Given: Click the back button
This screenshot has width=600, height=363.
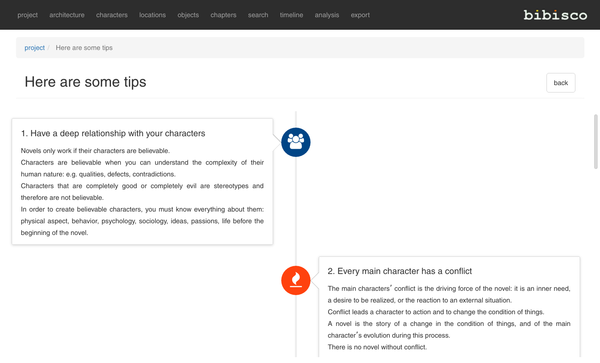Looking at the screenshot, I should pyautogui.click(x=561, y=83).
